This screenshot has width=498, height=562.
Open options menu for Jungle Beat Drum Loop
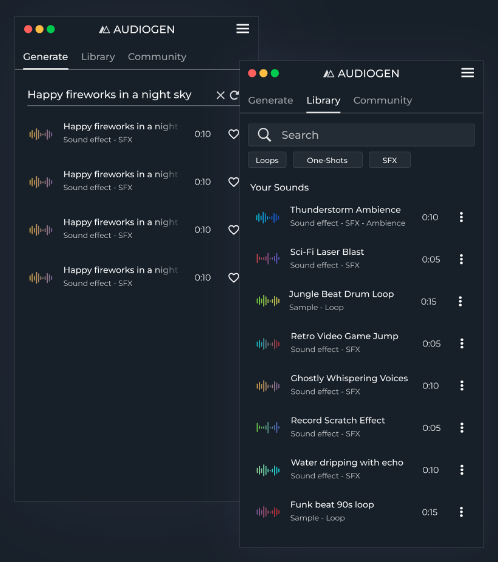pos(460,301)
